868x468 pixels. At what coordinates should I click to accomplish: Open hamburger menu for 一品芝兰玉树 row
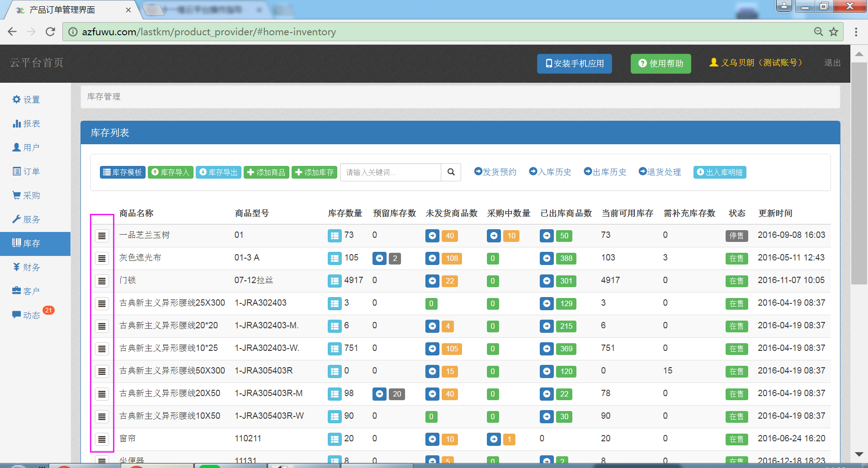(102, 236)
